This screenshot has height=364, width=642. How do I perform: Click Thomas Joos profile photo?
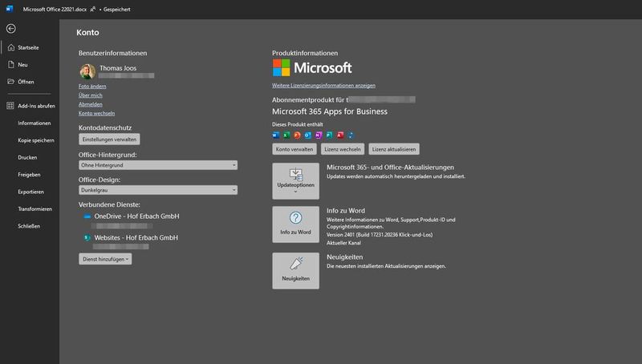pyautogui.click(x=87, y=71)
